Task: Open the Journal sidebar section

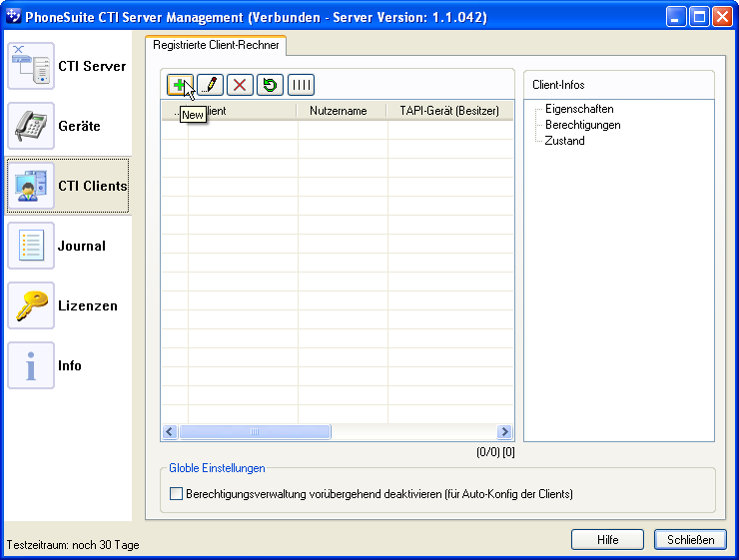Action: (x=68, y=247)
